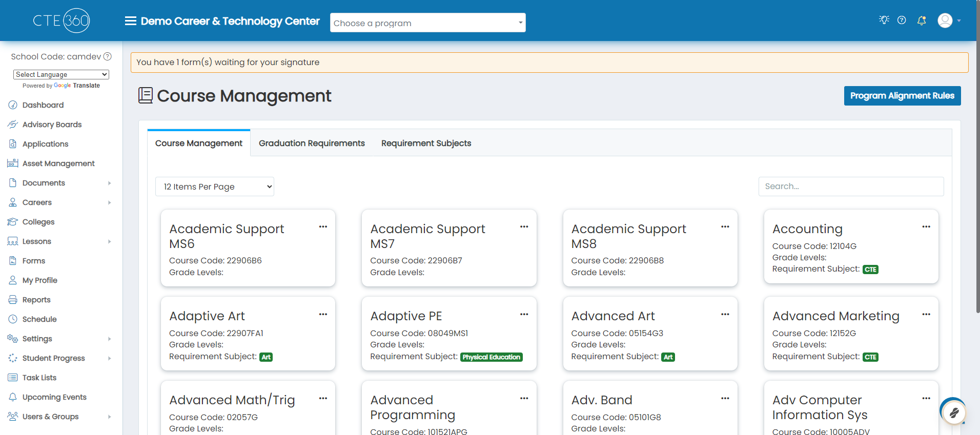This screenshot has width=980, height=435.
Task: Open Asset Management in the sidebar
Action: [58, 163]
